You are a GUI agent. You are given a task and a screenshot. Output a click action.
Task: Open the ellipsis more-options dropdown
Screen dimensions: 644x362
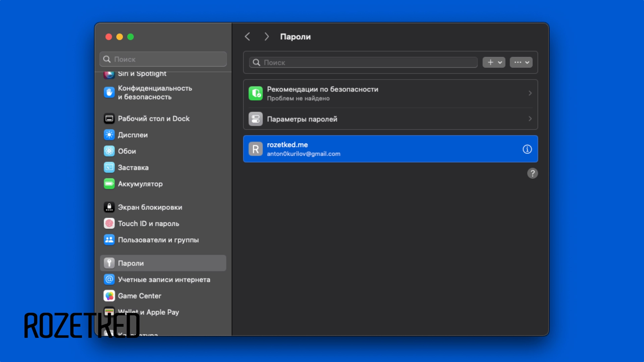521,62
